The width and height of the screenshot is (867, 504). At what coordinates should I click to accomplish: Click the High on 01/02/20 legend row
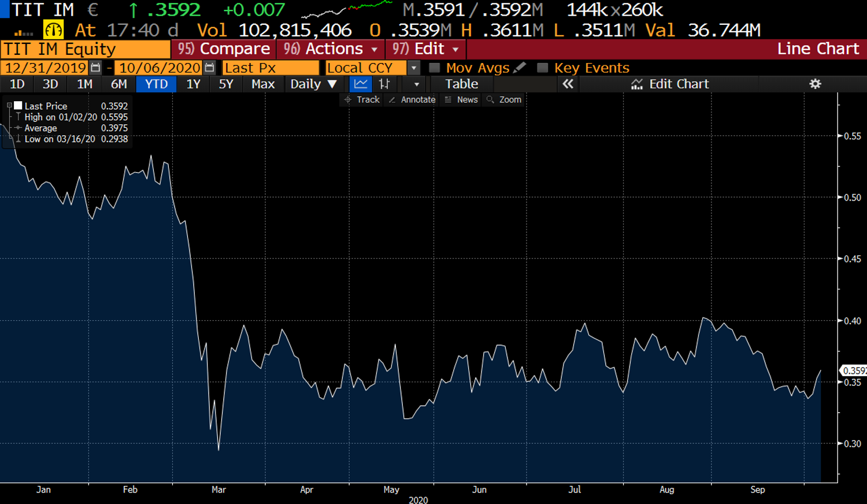pos(72,117)
